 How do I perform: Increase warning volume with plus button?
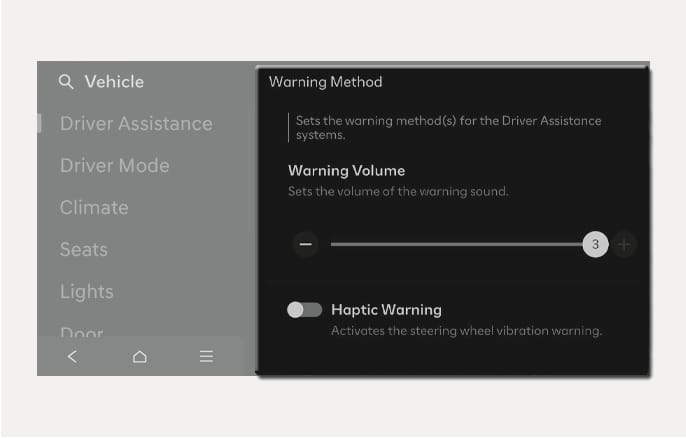pos(624,244)
